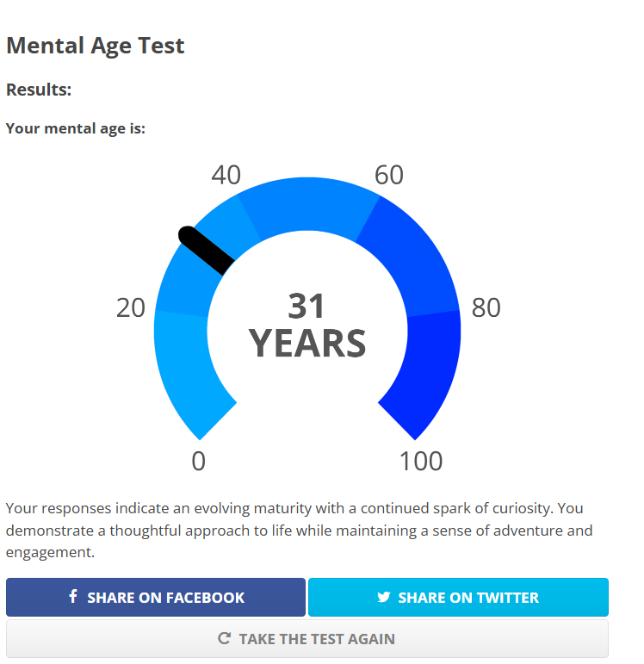Click the gauge label 20

[x=130, y=307]
